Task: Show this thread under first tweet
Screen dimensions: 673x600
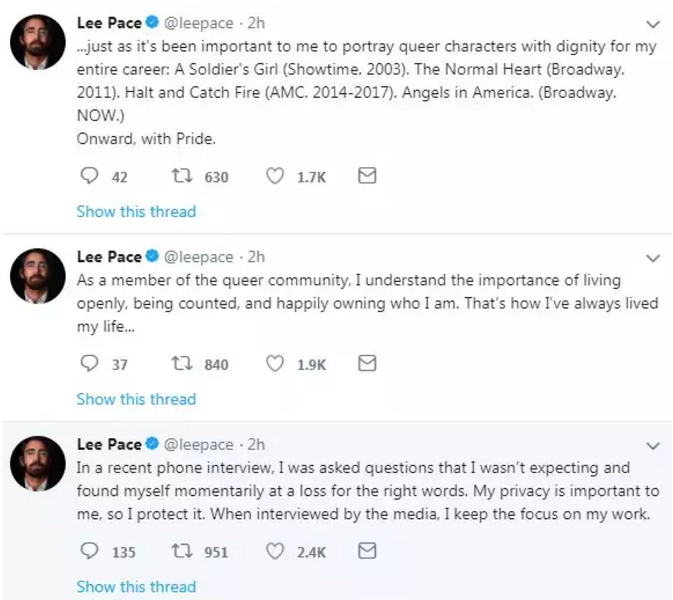Action: [136, 212]
